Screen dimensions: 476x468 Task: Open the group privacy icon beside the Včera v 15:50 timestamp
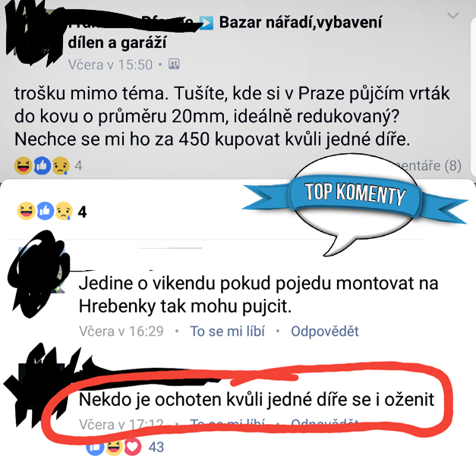[174, 64]
